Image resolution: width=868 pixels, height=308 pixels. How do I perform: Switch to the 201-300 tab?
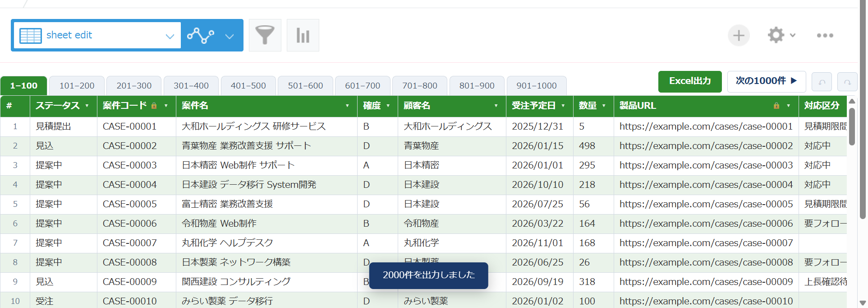(134, 86)
